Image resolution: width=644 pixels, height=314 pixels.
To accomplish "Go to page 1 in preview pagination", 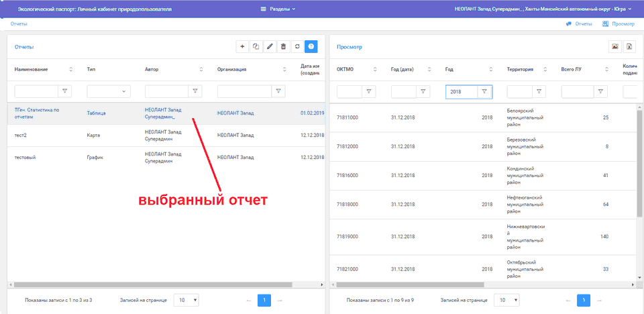I will [584, 301].
